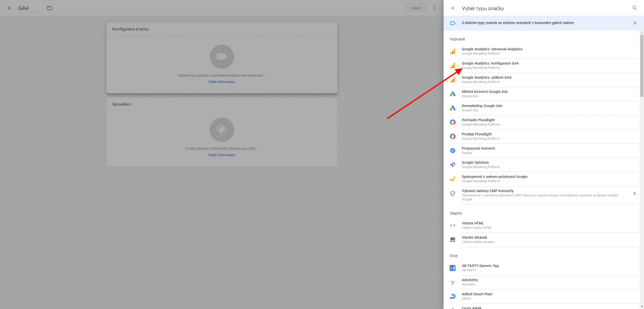
Task: Click the trigger icon in Spouštění card
Action: [x=222, y=129]
